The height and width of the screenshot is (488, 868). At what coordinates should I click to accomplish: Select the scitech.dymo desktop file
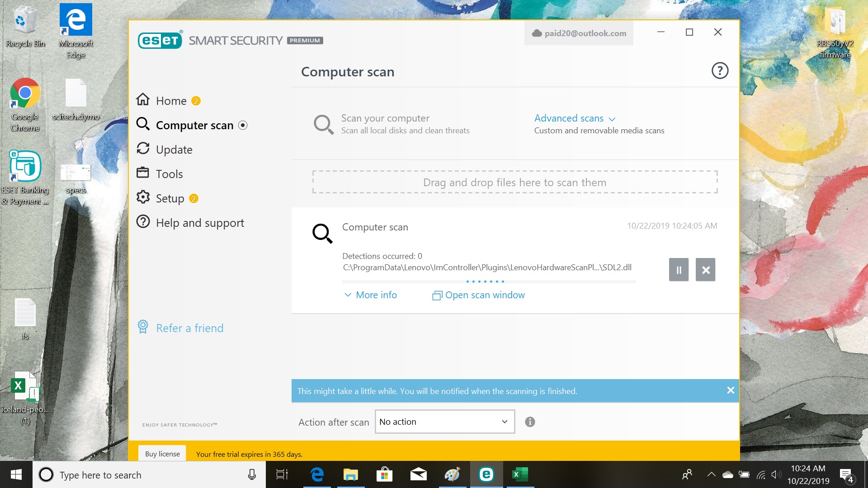(76, 99)
